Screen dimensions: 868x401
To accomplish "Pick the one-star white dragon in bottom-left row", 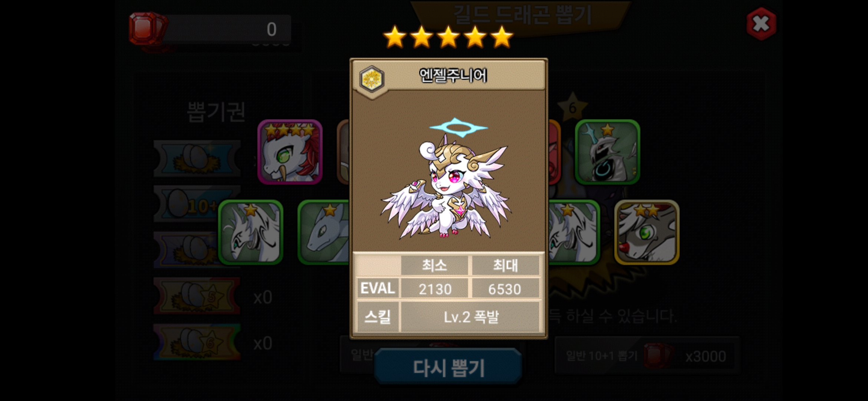I will [x=250, y=232].
